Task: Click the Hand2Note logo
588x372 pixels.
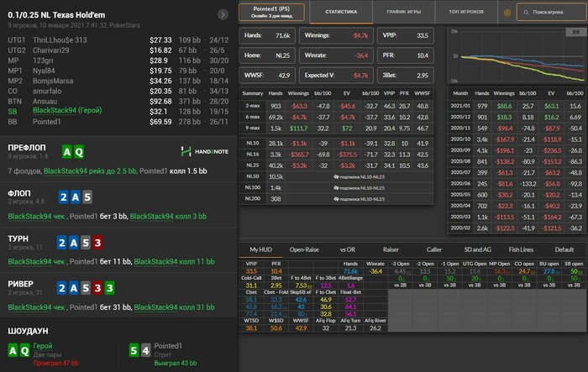Action: (x=205, y=151)
